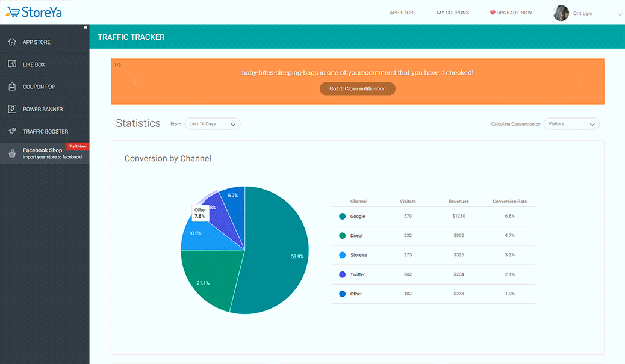
Task: Click the StoreYa legend color dot
Action: coord(342,255)
